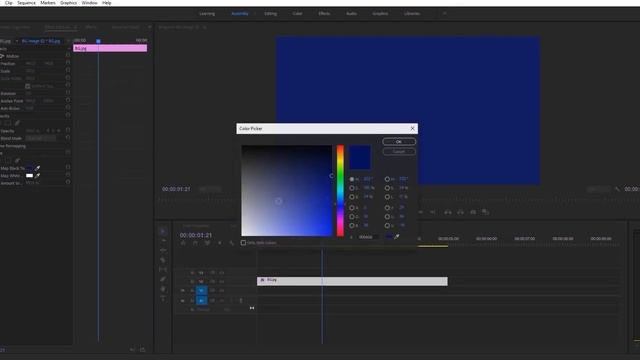This screenshot has width=640, height=360.
Task: Choose the Pen tool in the toolbar
Action: click(x=163, y=279)
